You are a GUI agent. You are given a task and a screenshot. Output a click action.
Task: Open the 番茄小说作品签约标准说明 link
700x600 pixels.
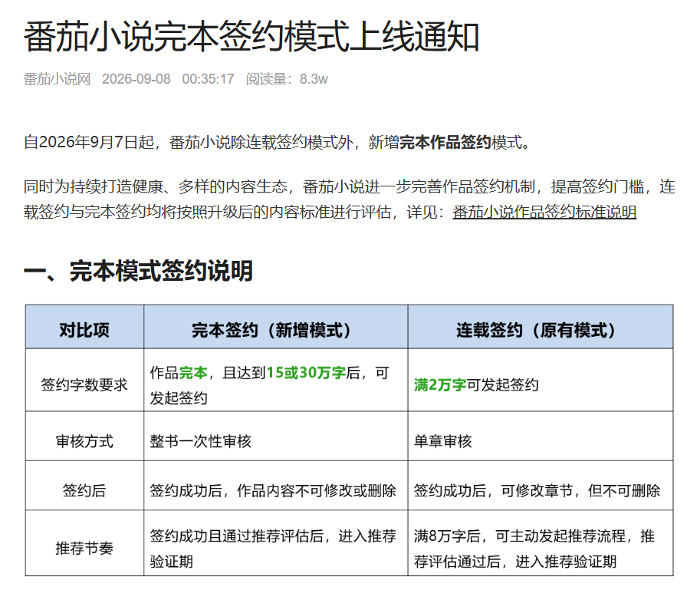coord(544,212)
